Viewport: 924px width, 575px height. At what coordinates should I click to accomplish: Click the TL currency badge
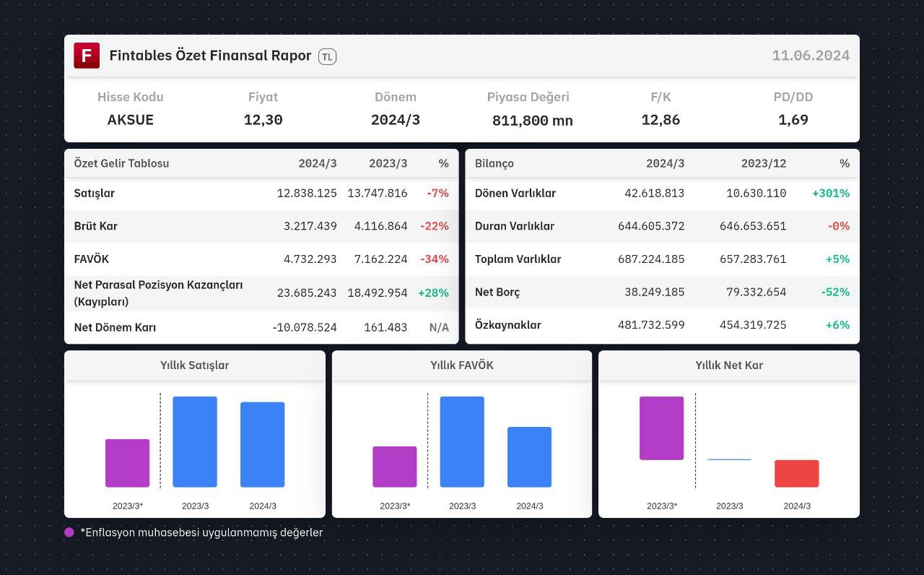pyautogui.click(x=327, y=56)
